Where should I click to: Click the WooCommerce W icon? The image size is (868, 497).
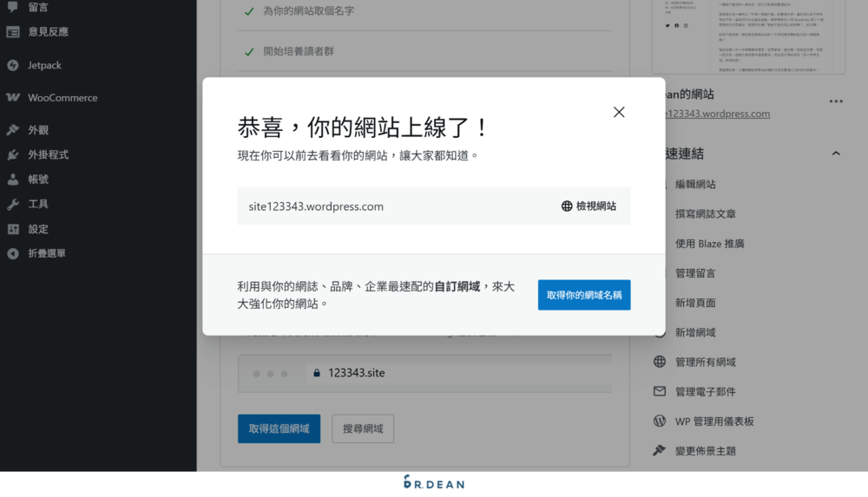tap(13, 97)
